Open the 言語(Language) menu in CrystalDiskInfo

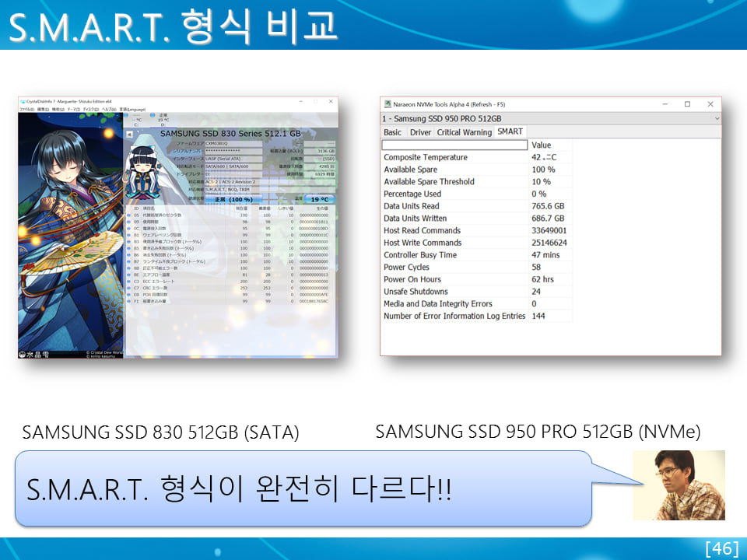pos(132,110)
